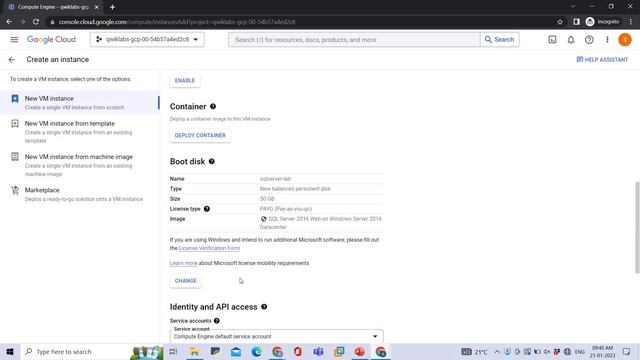Click the Service accounts help icon
The image size is (640, 360).
point(217,321)
